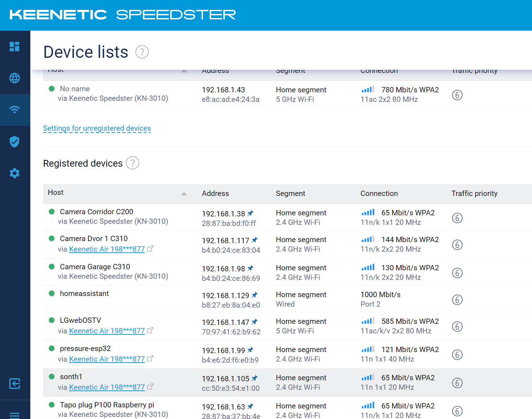Click the Connection column header in Registered devices
Image resolution: width=532 pixels, height=419 pixels.
[x=379, y=193]
